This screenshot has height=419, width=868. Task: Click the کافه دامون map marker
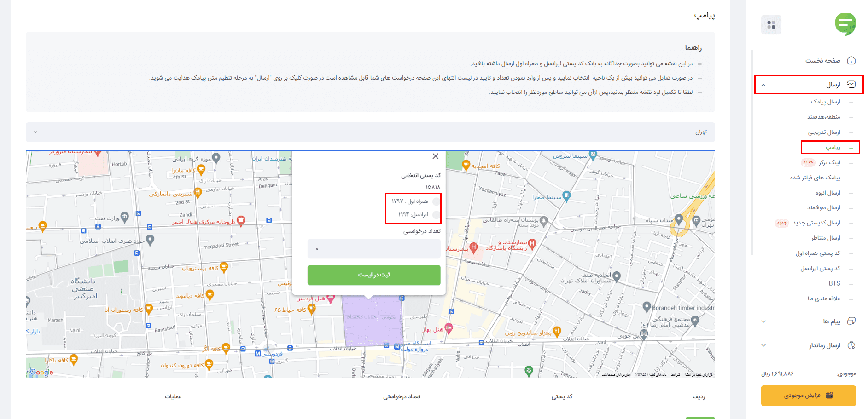pyautogui.click(x=210, y=295)
